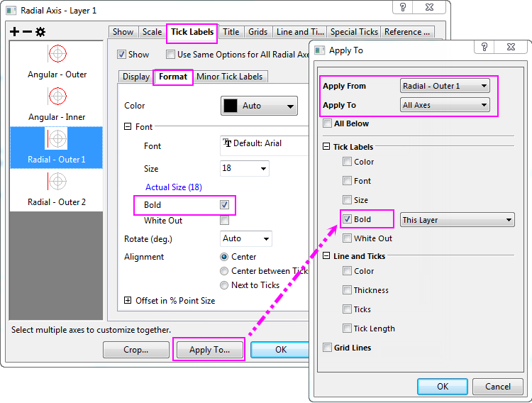
Task: Click the minus icon to remove axis
Action: (27, 32)
